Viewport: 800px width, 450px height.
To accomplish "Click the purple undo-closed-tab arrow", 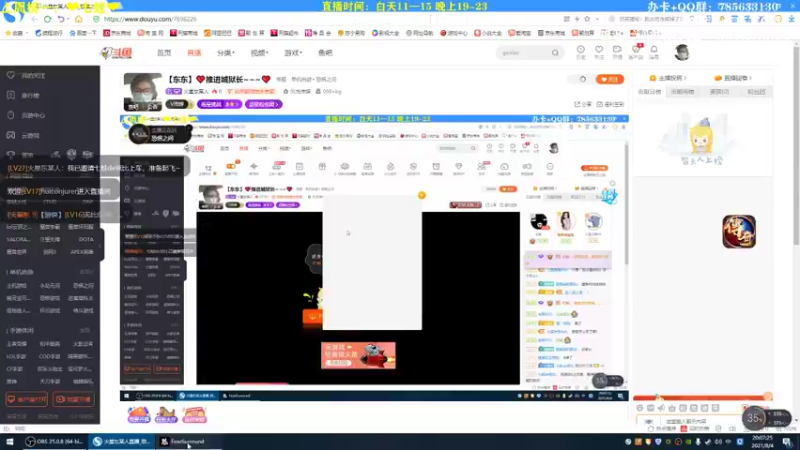I will click(x=61, y=19).
